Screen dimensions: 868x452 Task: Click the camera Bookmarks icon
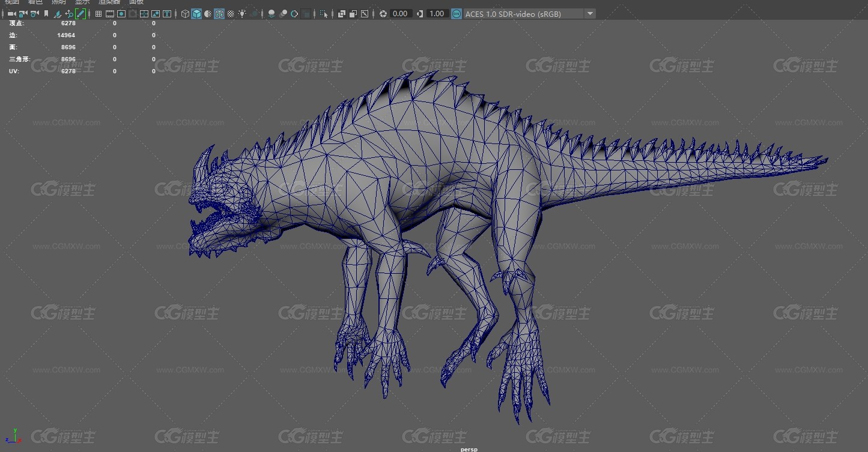click(46, 14)
